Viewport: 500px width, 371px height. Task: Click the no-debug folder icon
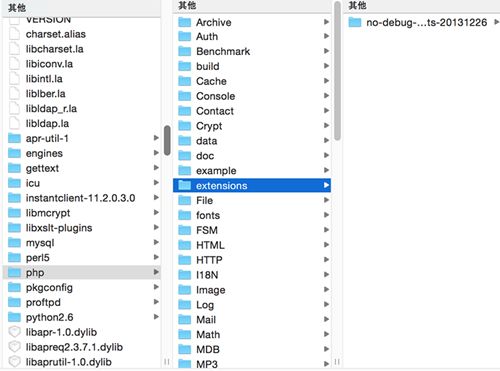click(355, 22)
